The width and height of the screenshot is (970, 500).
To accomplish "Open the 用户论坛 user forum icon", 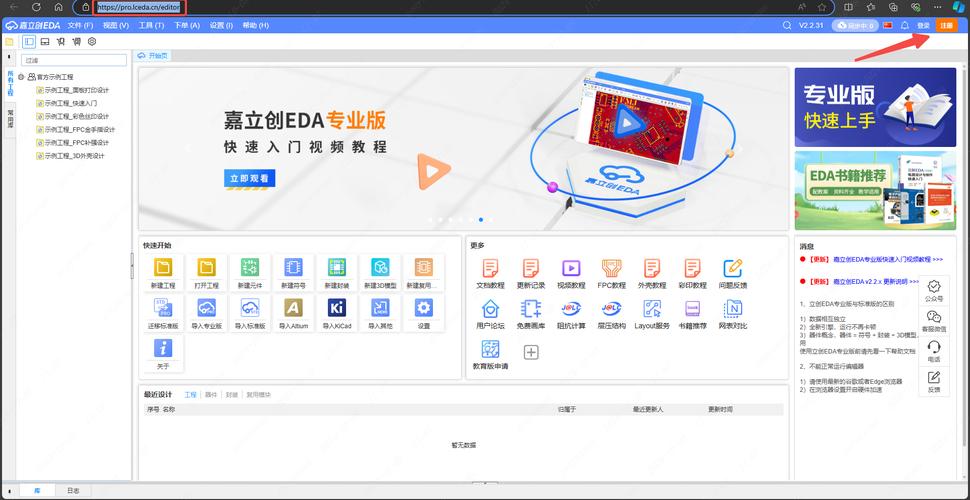I will pyautogui.click(x=491, y=308).
